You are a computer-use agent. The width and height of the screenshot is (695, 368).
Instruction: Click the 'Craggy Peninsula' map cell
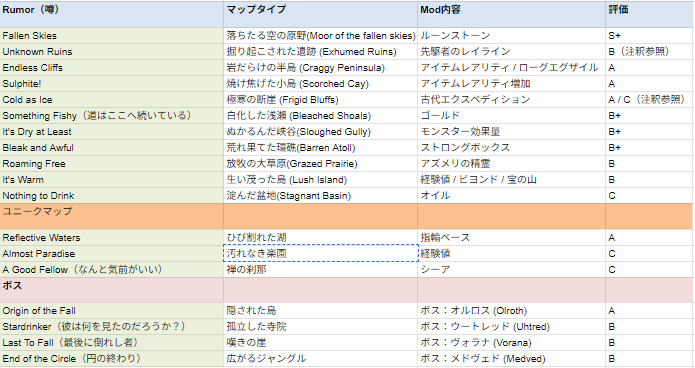tap(320, 67)
